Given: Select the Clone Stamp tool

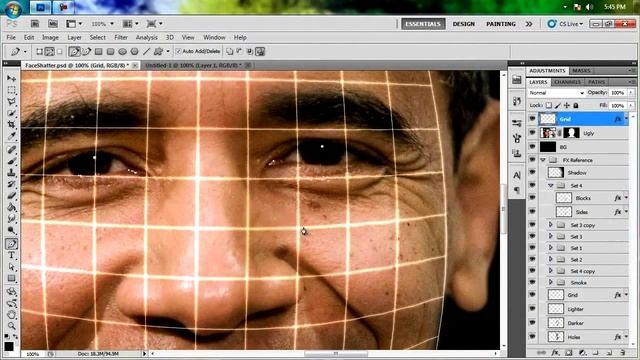Looking at the screenshot, I should [11, 173].
